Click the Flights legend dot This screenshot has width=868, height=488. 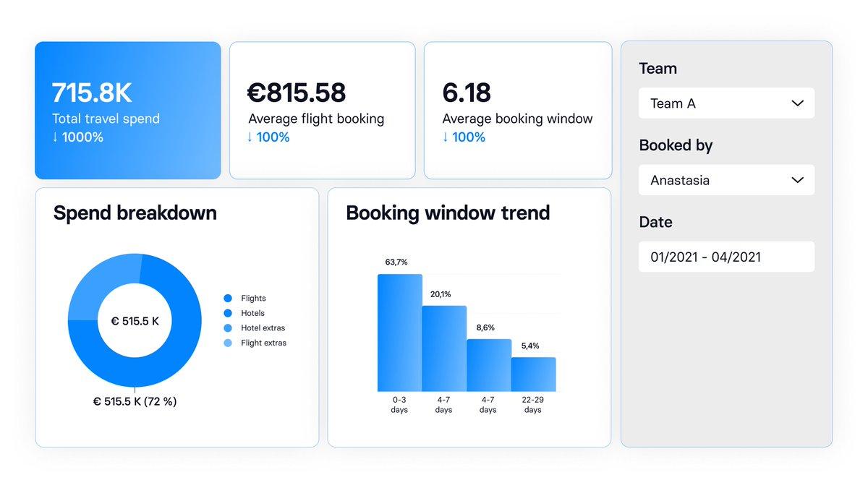pos(228,298)
